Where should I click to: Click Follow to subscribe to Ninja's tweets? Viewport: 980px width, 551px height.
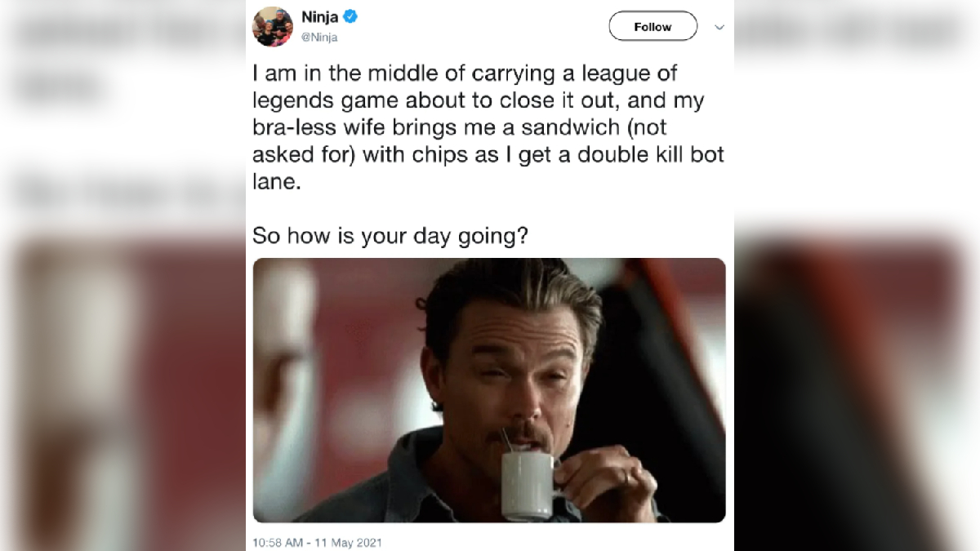pos(652,26)
